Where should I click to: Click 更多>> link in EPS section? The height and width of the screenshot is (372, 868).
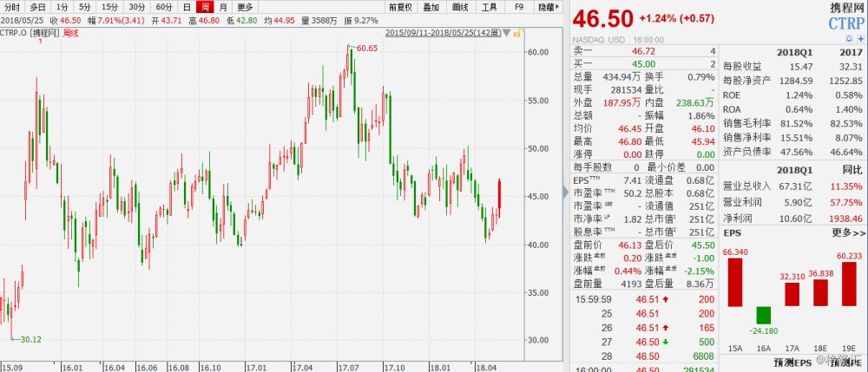[847, 233]
